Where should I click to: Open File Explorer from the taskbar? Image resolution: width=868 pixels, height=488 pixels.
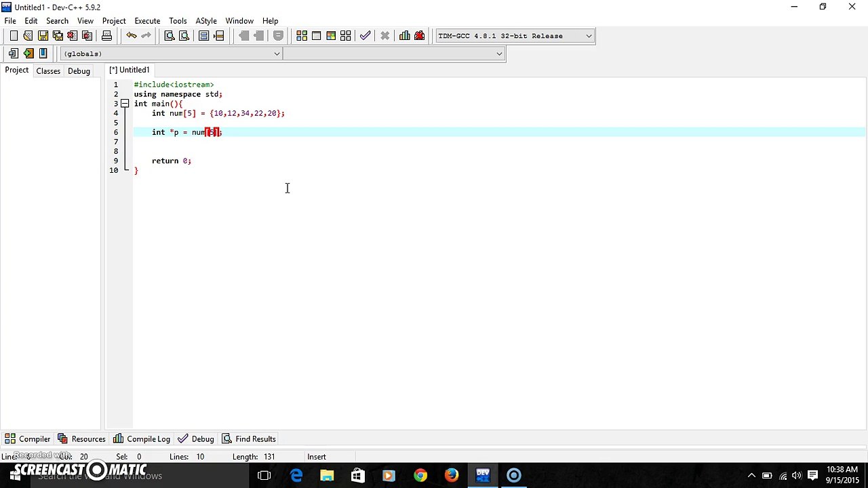(x=327, y=476)
